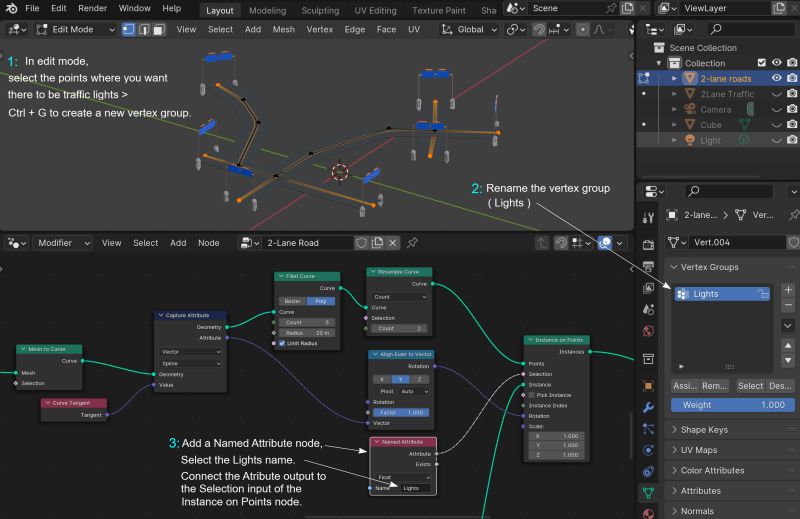Open the Scene properties tab
The image size is (800, 519).
648,309
